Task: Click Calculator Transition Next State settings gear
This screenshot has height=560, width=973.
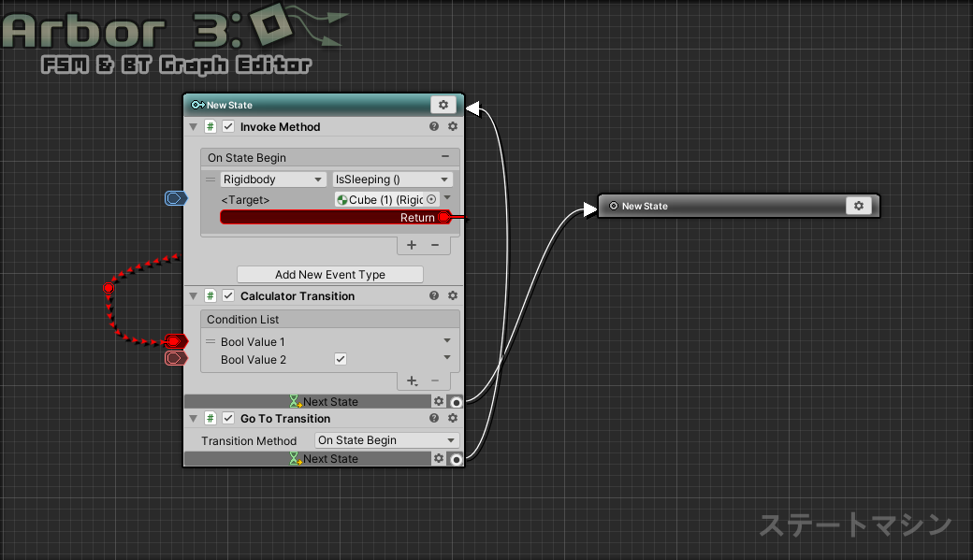Action: [x=438, y=402]
